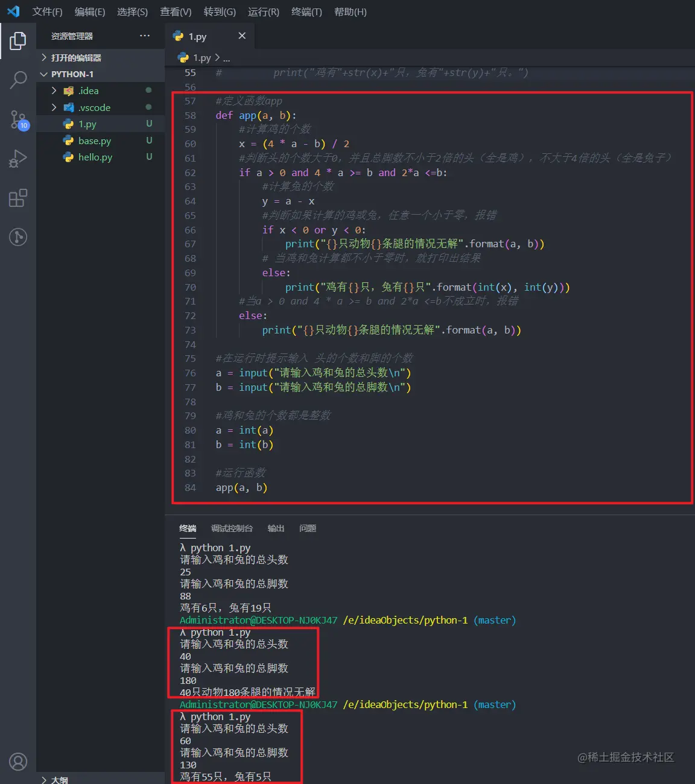Image resolution: width=695 pixels, height=784 pixels.
Task: Open the 编辑(E) menu
Action: click(90, 11)
